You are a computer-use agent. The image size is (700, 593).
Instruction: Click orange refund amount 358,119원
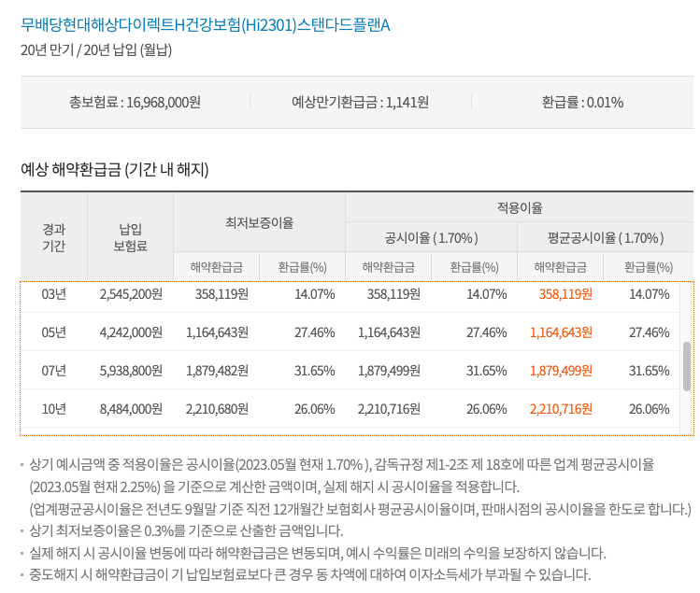[x=565, y=294]
